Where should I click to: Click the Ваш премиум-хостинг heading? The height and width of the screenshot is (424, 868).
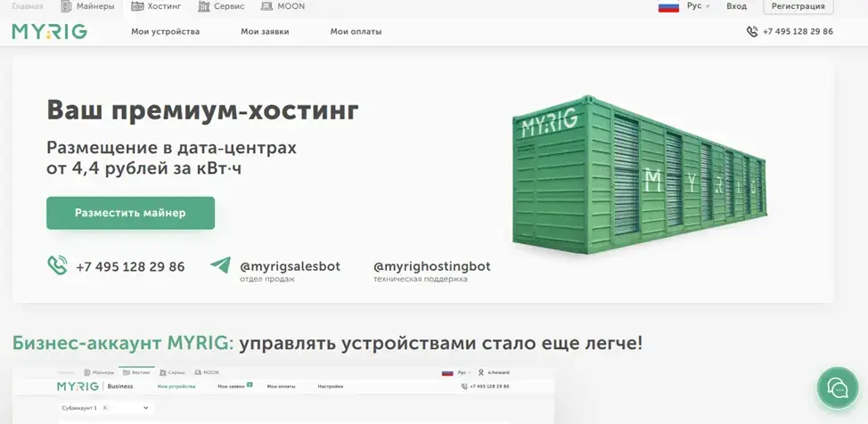pos(202,110)
